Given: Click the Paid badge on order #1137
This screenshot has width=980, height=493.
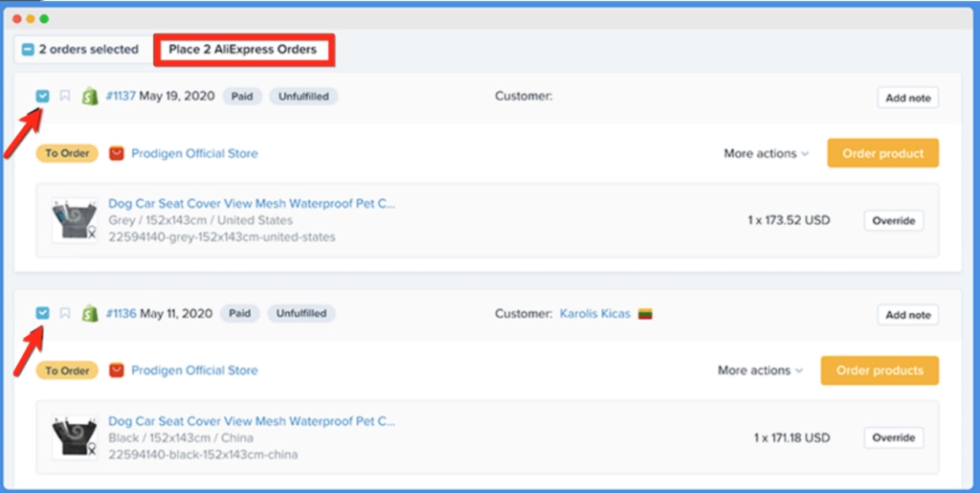Looking at the screenshot, I should [242, 97].
